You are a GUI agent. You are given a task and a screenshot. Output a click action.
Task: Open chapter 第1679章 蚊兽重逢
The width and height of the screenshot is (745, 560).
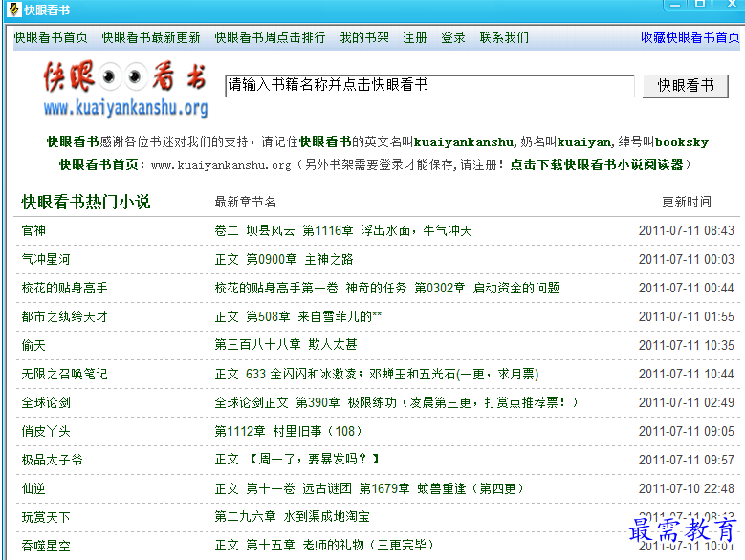[369, 488]
